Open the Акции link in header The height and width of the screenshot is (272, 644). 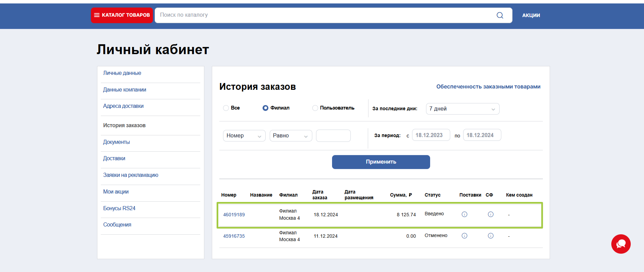(531, 15)
